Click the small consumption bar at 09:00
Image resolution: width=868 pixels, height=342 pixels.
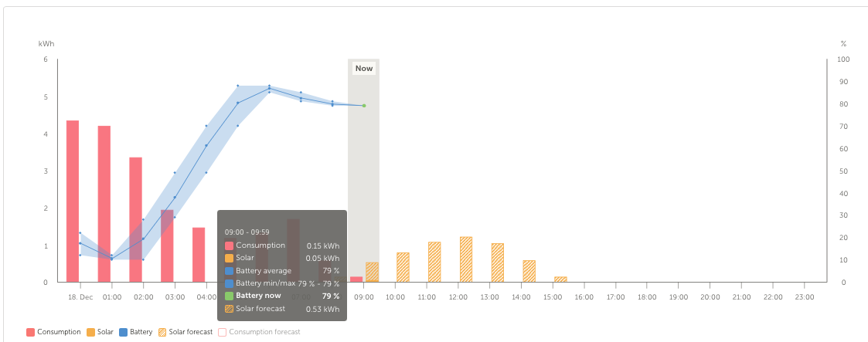coord(356,279)
